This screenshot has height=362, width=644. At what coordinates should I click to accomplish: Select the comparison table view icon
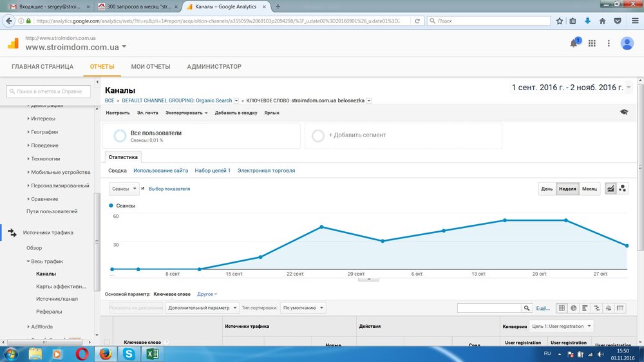[x=597, y=309]
